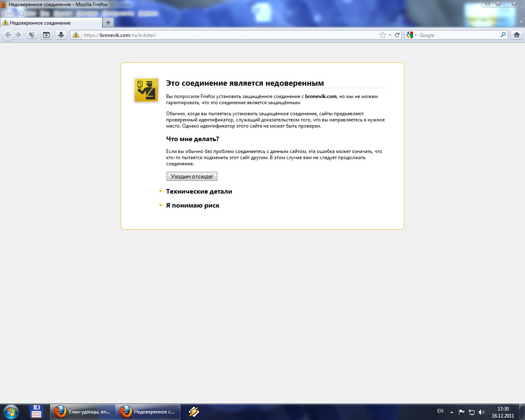Click the Уходим отсюда! button
The image size is (525, 420).
192,176
